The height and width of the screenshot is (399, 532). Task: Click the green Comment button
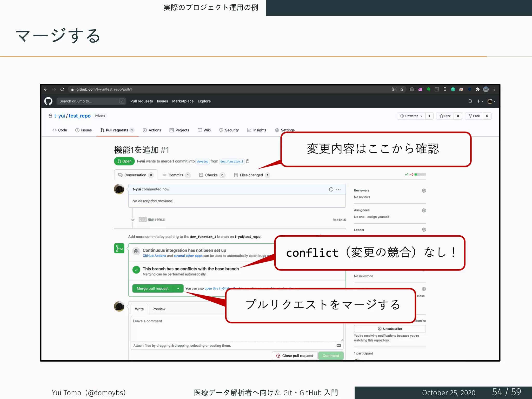click(331, 356)
